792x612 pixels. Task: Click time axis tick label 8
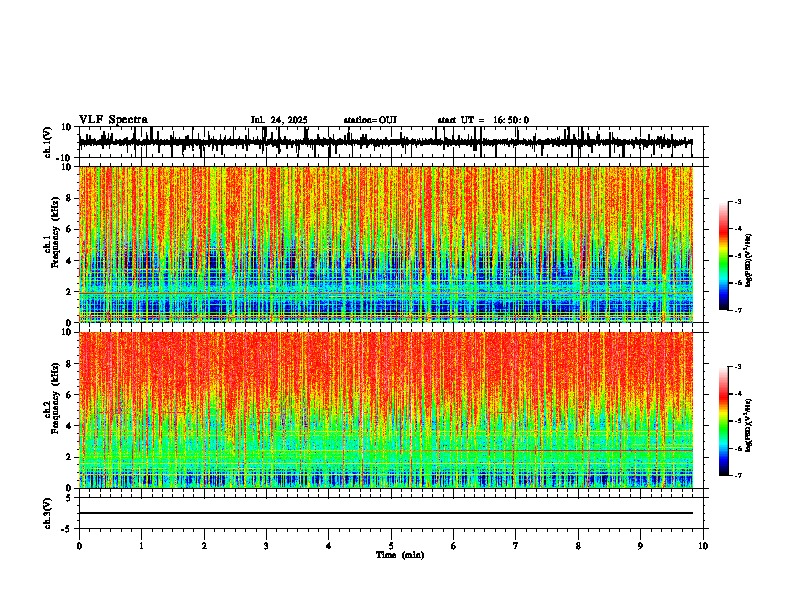(x=578, y=546)
